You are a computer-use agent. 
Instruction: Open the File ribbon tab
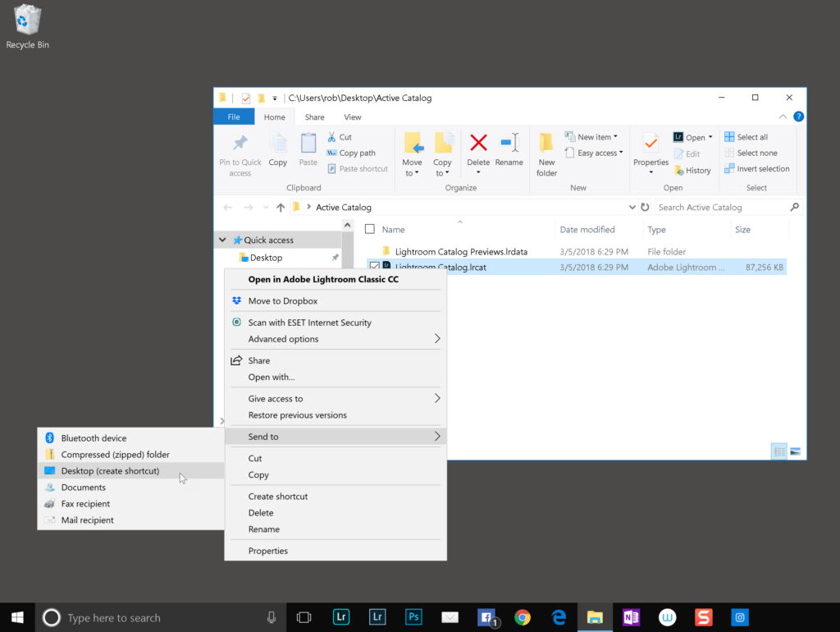234,117
